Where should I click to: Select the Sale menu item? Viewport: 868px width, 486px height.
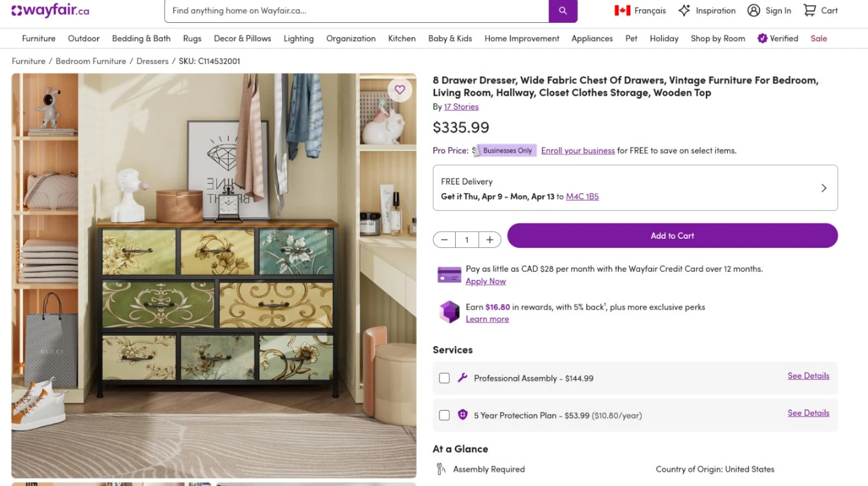click(x=819, y=38)
